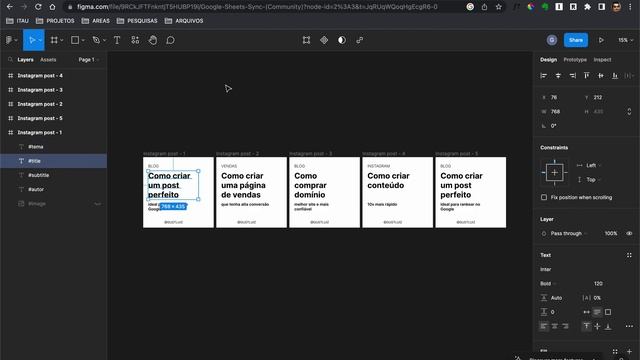Toggle layer visibility eye icon
The width and height of the screenshot is (640, 360).
pyautogui.click(x=629, y=233)
